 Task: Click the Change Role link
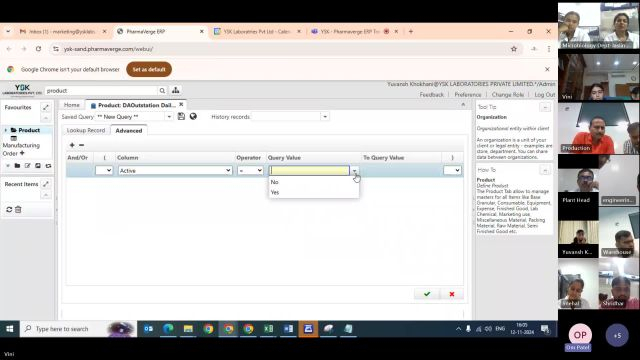[507, 95]
